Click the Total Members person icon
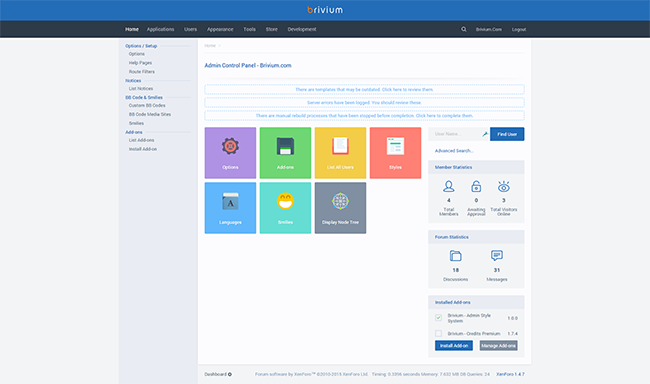650x384 pixels. 449,186
